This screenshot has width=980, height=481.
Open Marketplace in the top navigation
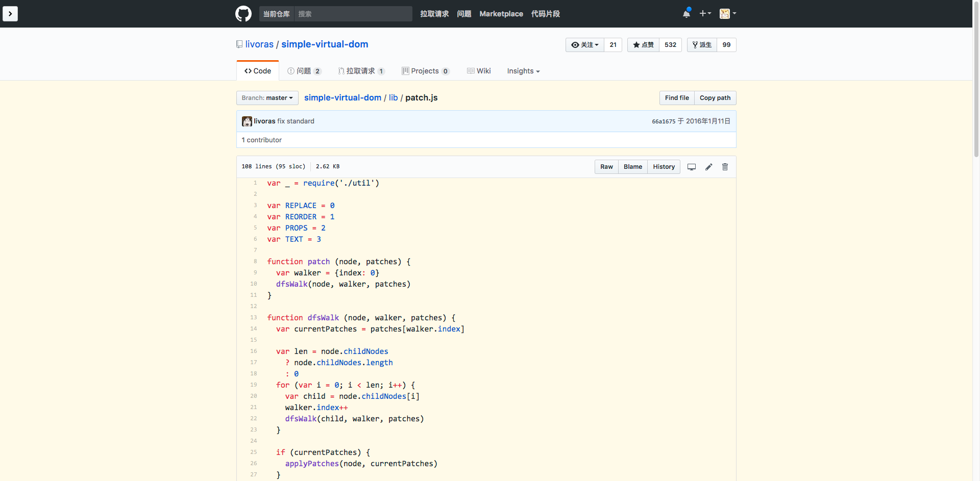tap(501, 14)
